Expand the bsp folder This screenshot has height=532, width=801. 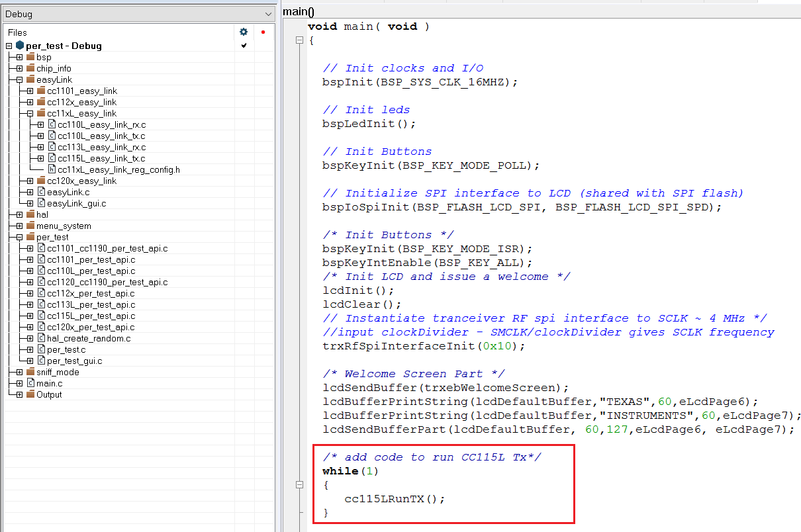[20, 57]
